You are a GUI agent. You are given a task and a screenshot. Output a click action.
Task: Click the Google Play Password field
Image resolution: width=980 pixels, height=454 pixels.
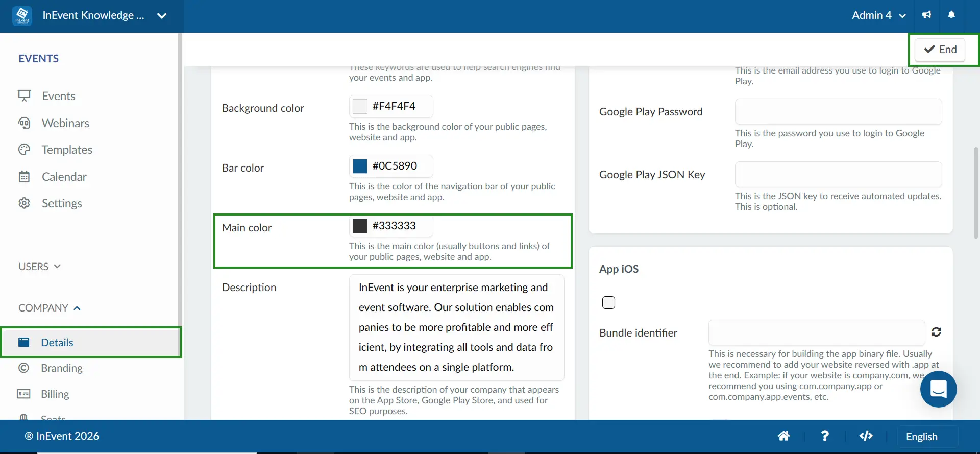[x=838, y=111]
